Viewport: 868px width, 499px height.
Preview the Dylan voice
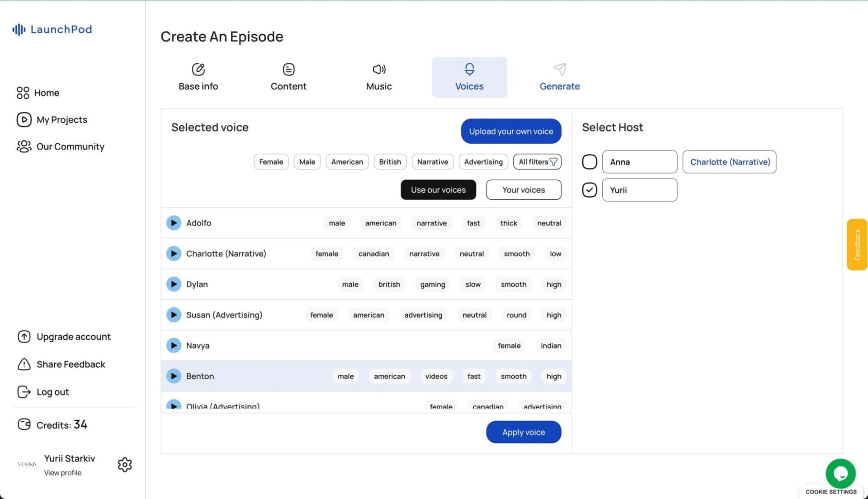click(x=174, y=284)
